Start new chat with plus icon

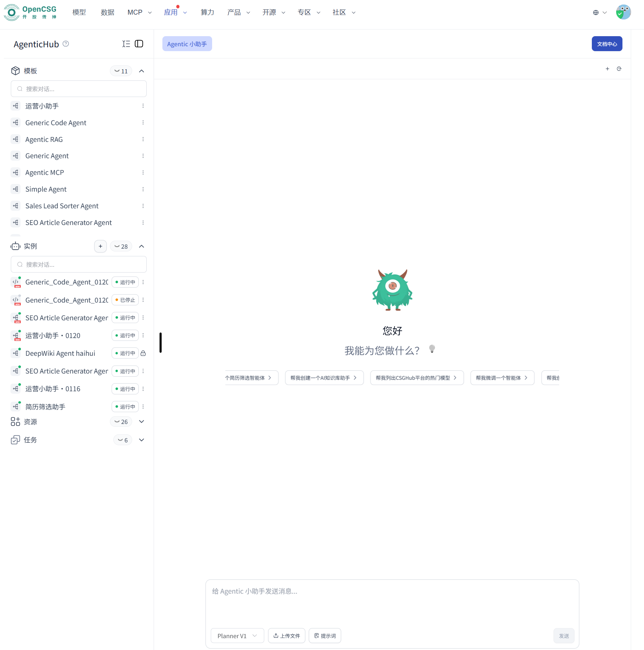pyautogui.click(x=607, y=69)
